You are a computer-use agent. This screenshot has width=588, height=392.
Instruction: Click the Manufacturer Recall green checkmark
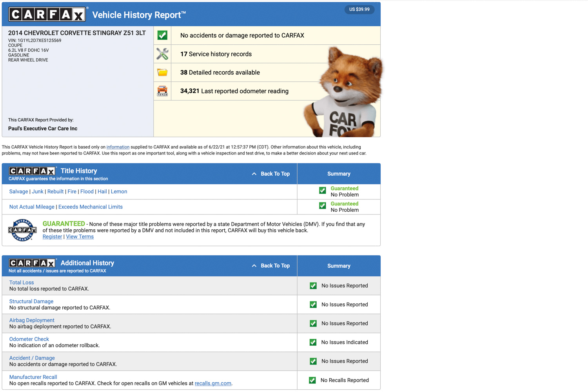(312, 380)
